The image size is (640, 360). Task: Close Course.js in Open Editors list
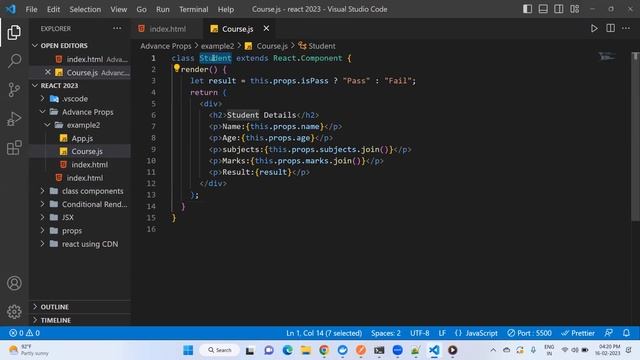(48, 72)
